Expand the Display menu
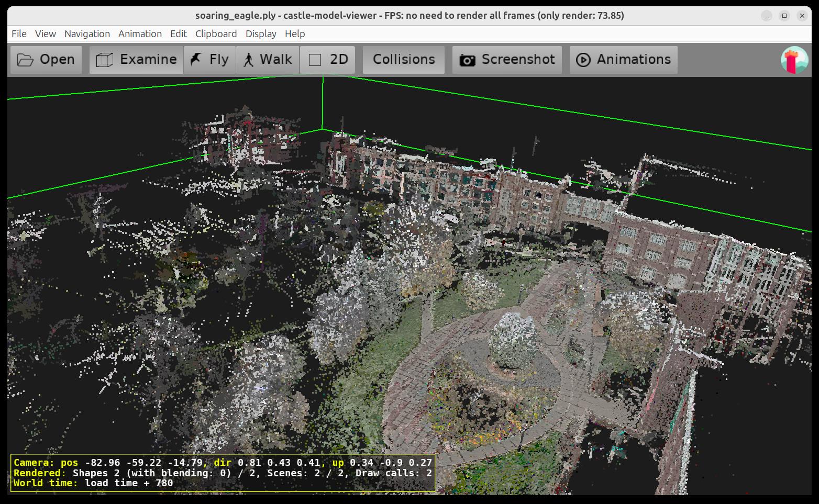This screenshot has width=819, height=504. [x=261, y=33]
